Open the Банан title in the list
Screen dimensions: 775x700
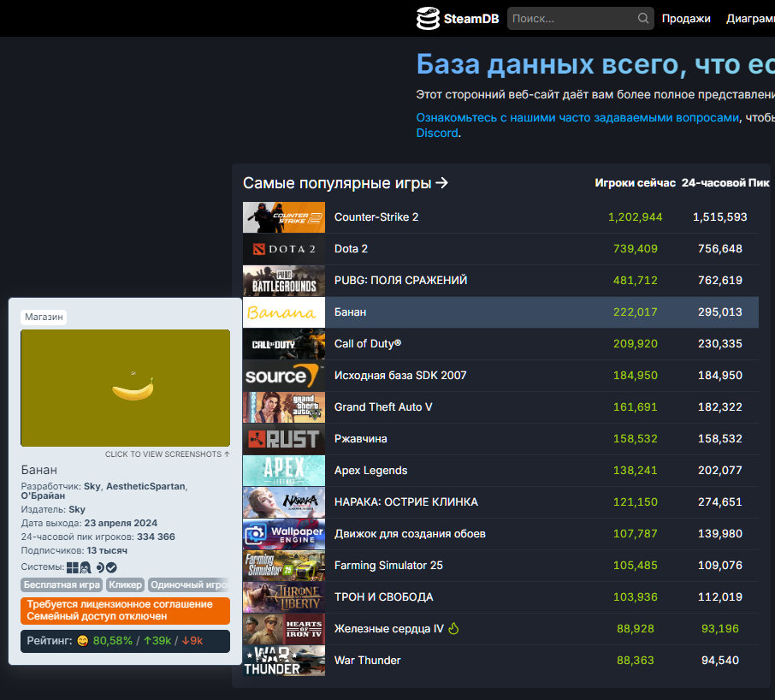[350, 312]
